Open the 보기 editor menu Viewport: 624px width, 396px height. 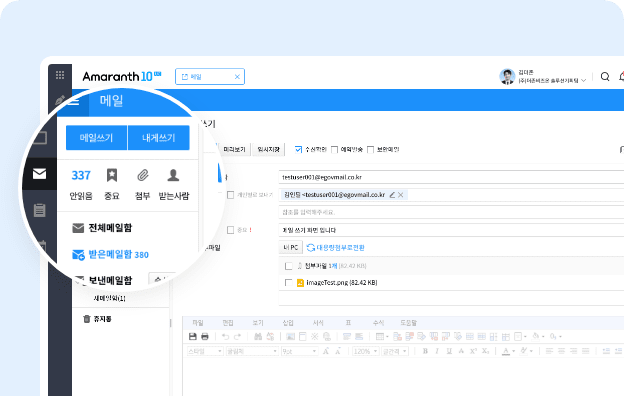[258, 322]
